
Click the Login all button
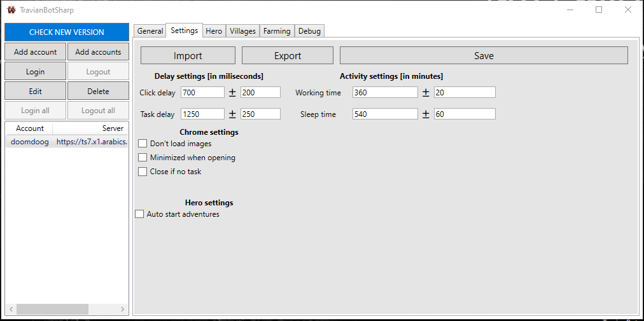(36, 111)
